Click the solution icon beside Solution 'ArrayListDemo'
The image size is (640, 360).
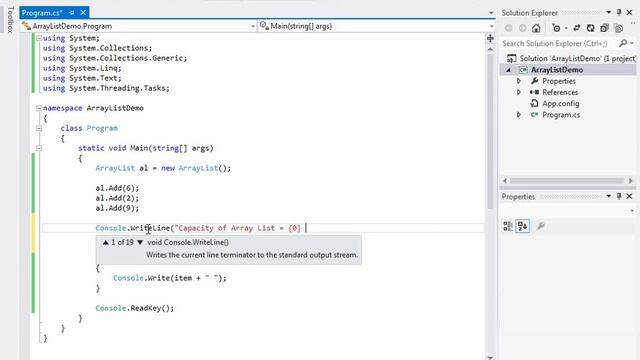click(x=511, y=58)
